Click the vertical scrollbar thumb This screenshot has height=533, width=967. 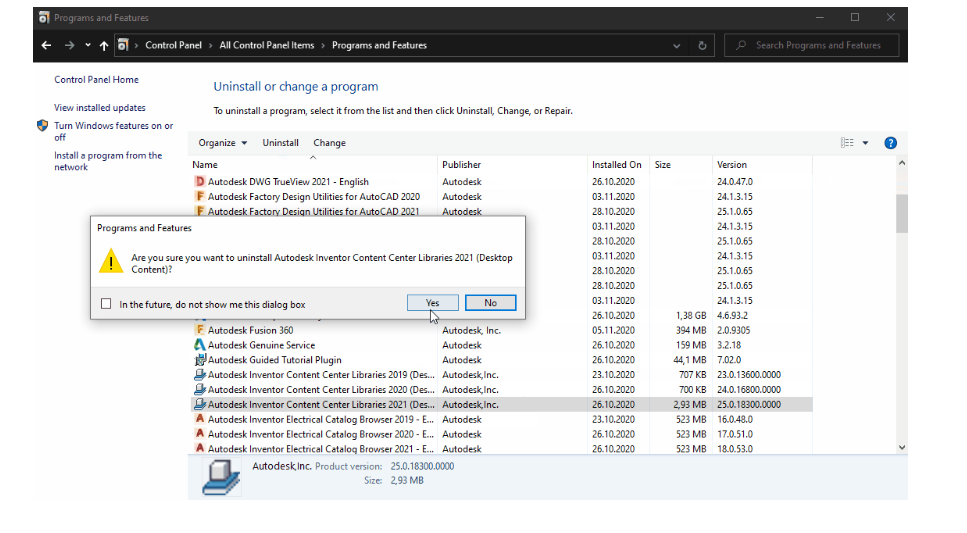click(x=902, y=213)
